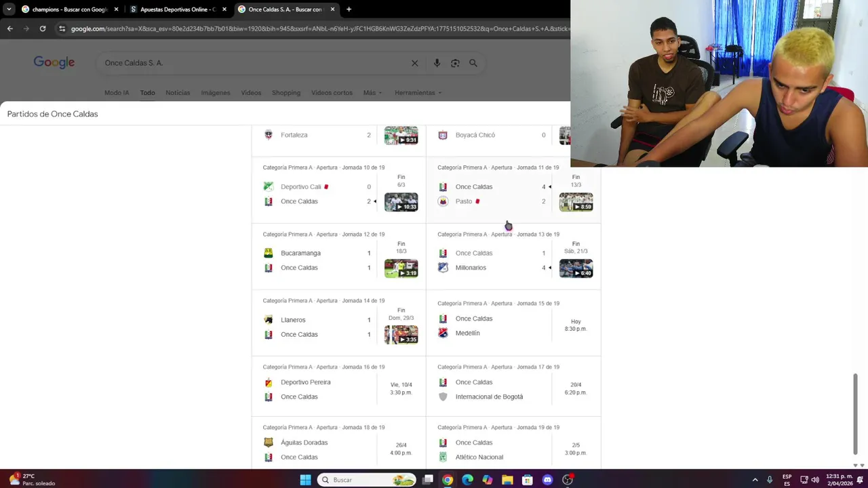Select the Shopping search tab
Screen dimensions: 868x488
(286, 93)
